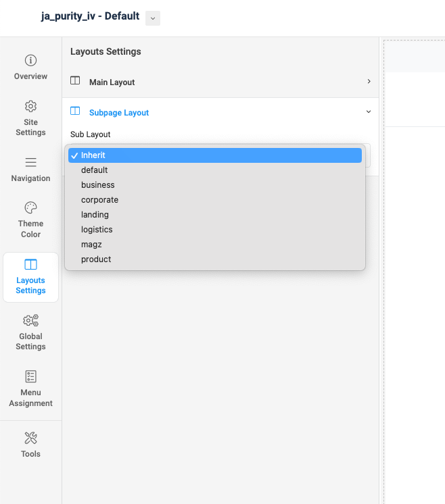Viewport: 445px width, 504px height.
Task: Open Theme Color palette icon
Action: tap(30, 207)
